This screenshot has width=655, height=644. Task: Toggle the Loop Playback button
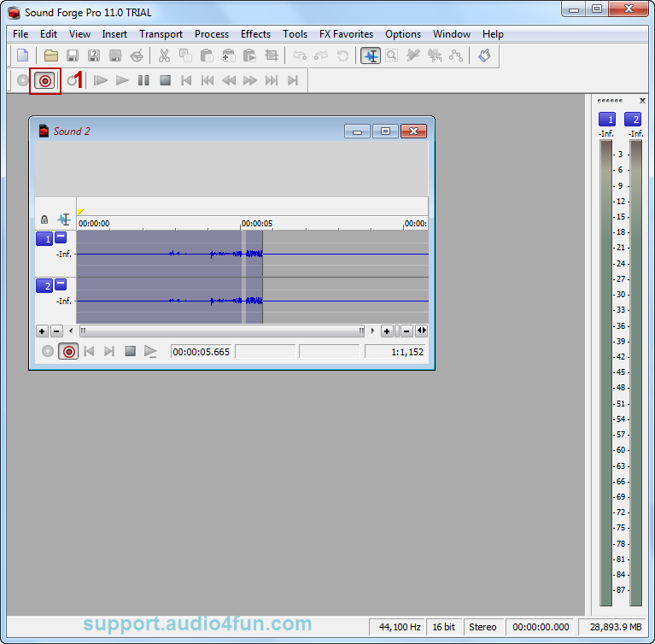click(x=72, y=80)
